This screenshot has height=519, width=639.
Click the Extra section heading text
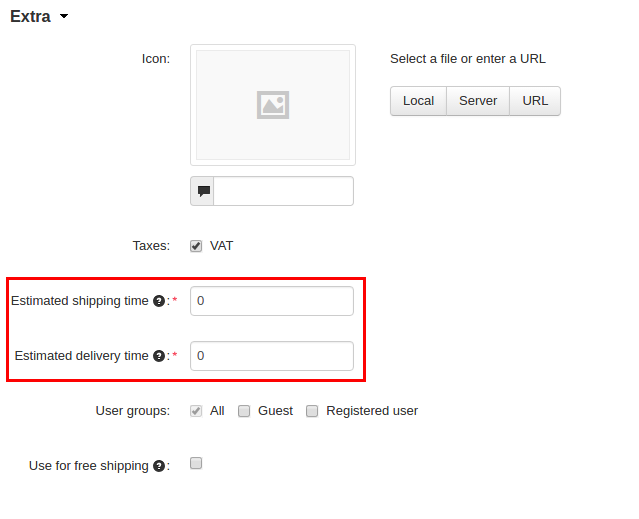pos(30,16)
